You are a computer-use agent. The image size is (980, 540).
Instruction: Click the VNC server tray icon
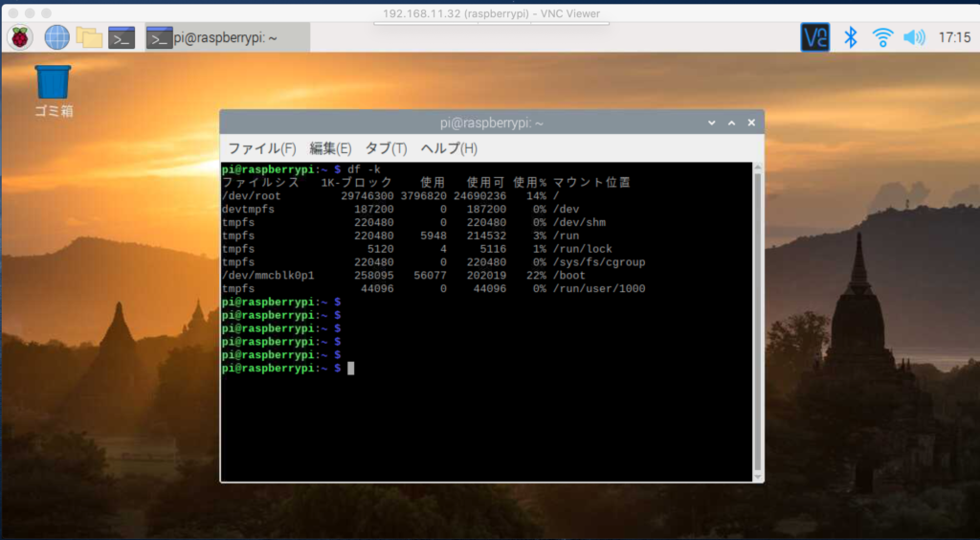[814, 37]
